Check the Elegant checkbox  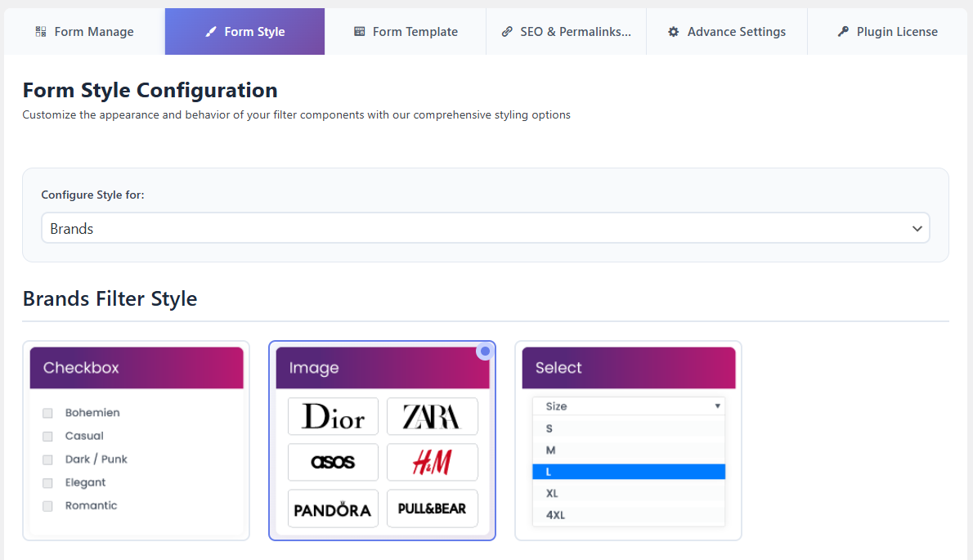pyautogui.click(x=47, y=483)
